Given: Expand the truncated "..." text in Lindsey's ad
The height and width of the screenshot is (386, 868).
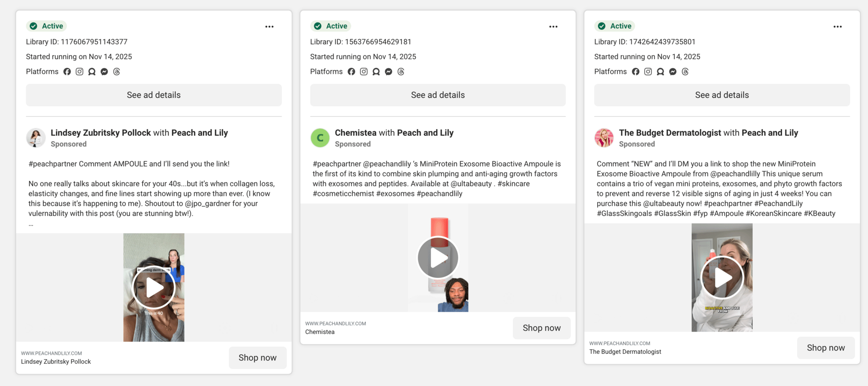Looking at the screenshot, I should (31, 224).
